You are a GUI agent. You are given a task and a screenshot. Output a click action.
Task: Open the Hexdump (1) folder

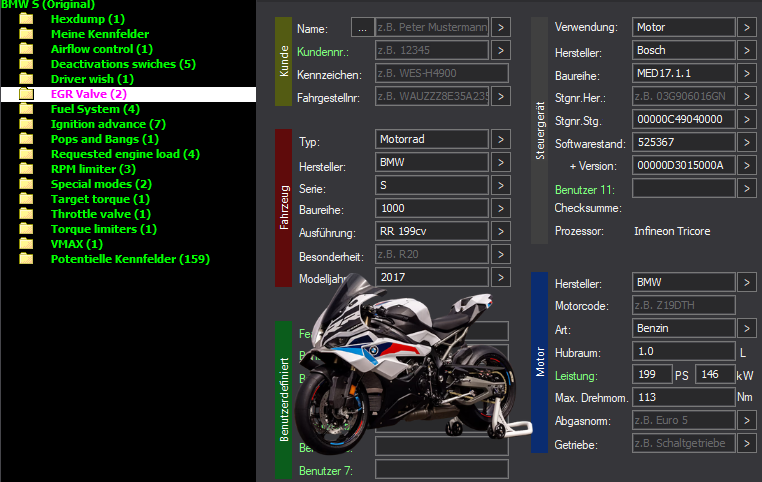pos(87,19)
